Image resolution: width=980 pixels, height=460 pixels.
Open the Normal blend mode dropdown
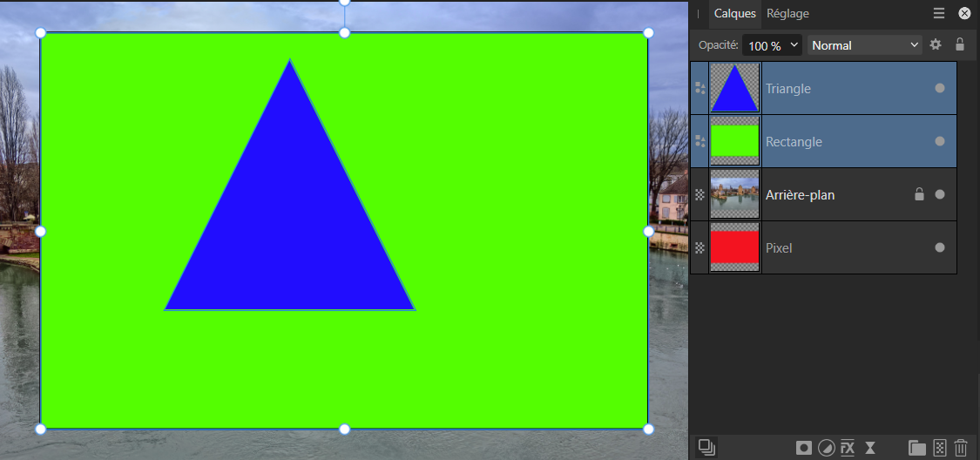(865, 45)
